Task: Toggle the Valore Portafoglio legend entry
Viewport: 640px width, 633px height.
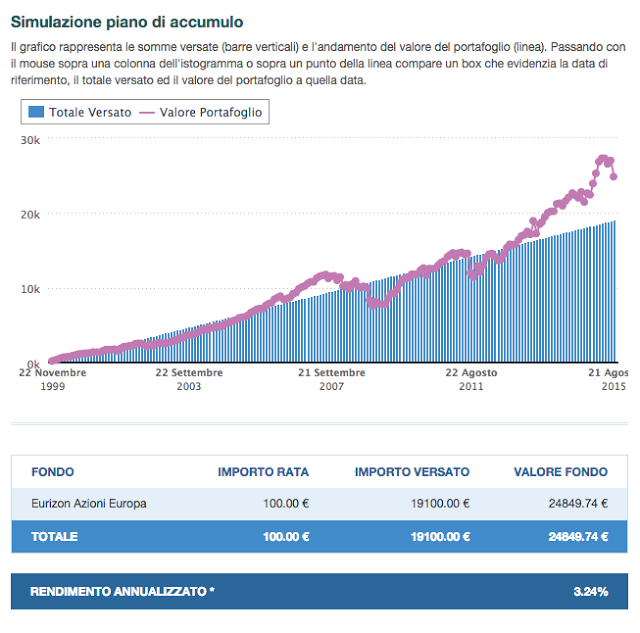Action: [203, 113]
